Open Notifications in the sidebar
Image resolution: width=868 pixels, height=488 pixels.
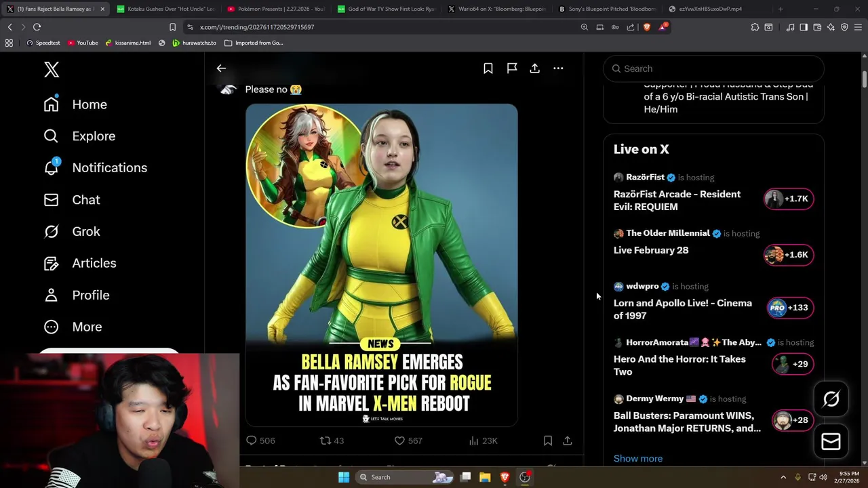[x=95, y=167]
